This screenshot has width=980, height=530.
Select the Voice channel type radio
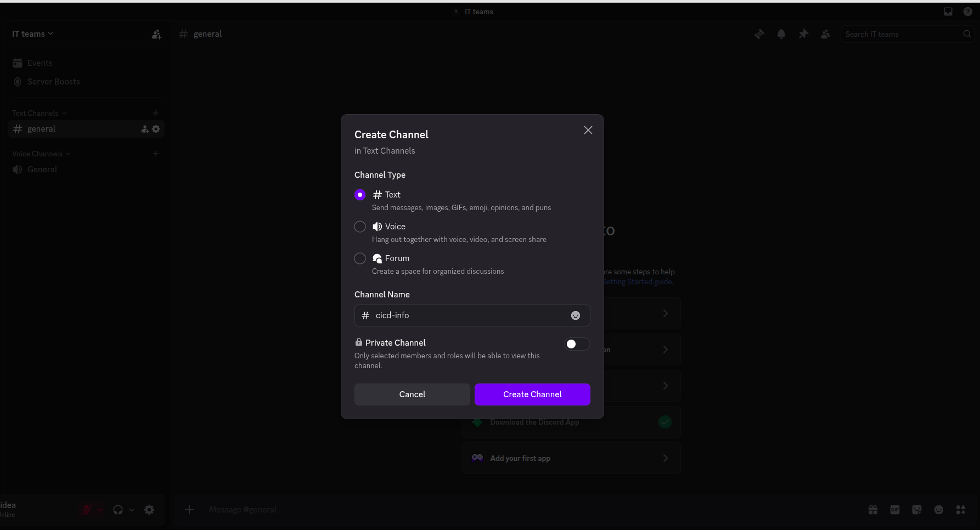tap(360, 227)
